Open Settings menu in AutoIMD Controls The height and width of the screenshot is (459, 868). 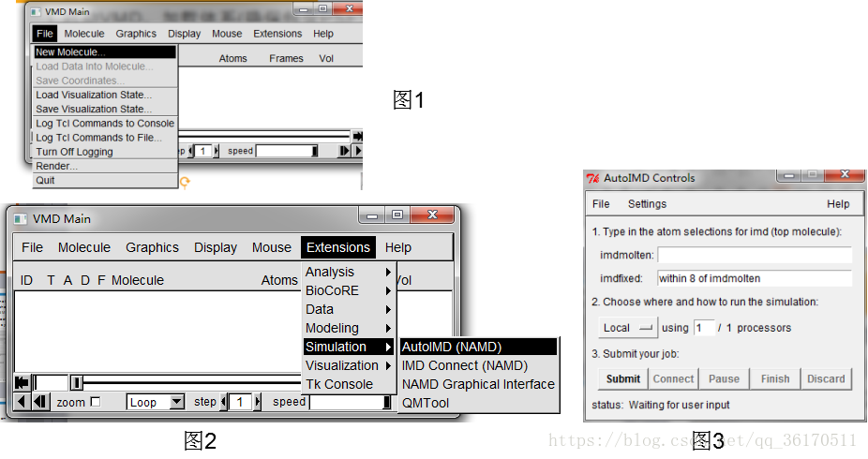pos(647,204)
